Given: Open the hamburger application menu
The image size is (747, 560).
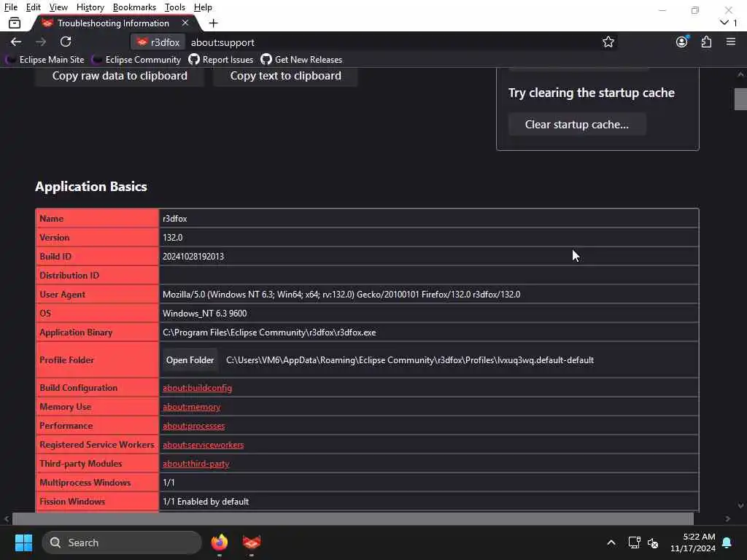Looking at the screenshot, I should coord(731,42).
